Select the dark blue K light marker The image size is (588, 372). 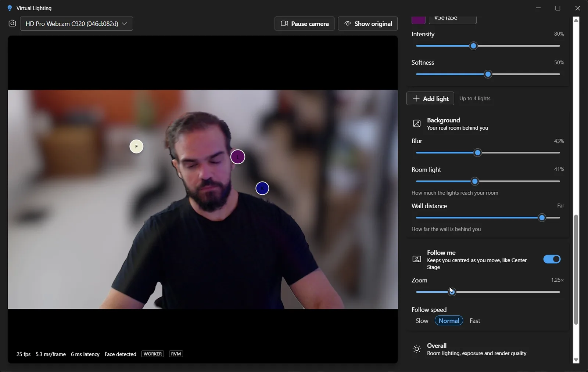(x=262, y=188)
